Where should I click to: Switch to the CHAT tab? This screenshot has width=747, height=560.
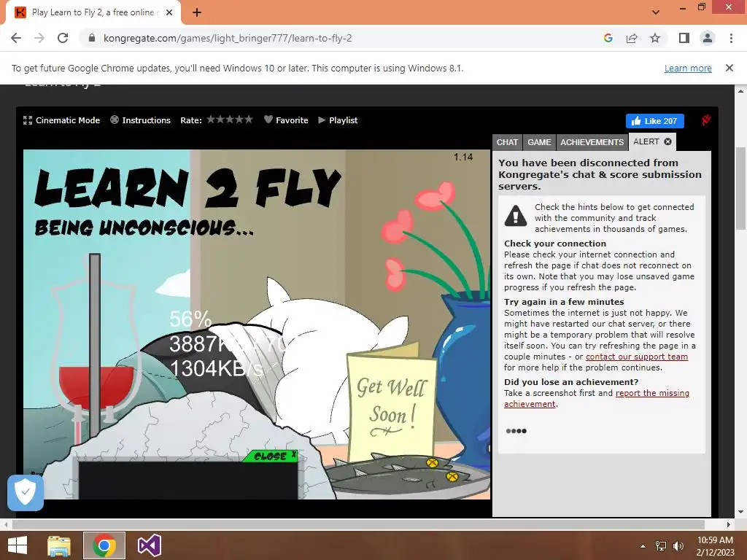tap(507, 142)
